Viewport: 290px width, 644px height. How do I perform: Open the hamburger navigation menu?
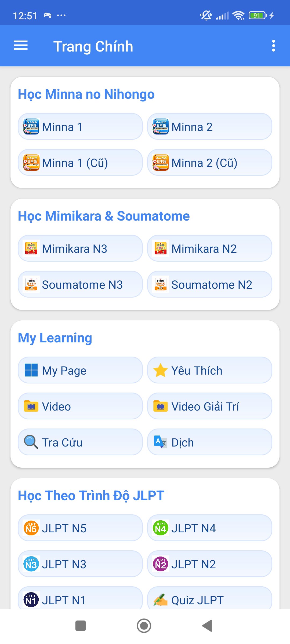(21, 46)
